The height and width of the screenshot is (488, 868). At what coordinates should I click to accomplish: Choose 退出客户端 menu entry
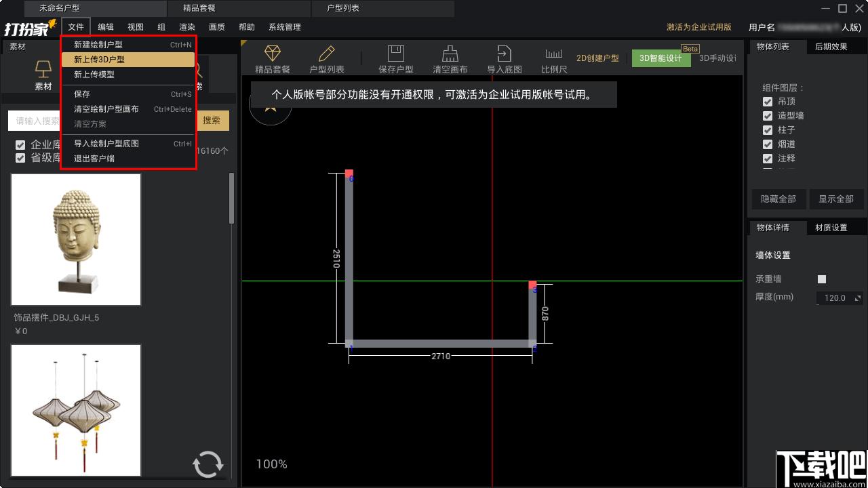coord(128,159)
